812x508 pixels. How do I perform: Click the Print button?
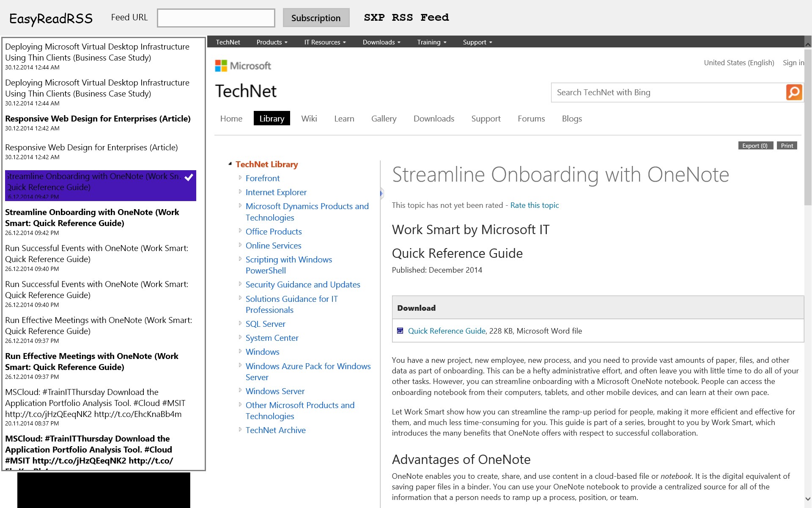point(787,146)
